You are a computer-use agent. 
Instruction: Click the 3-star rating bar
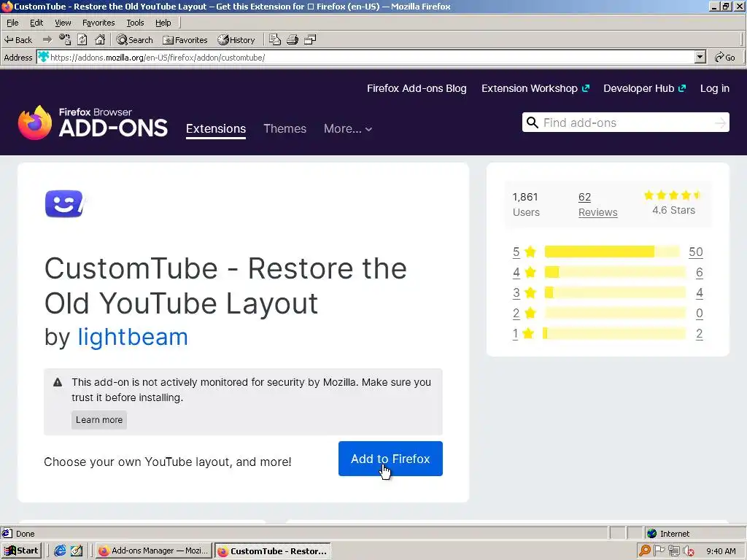[x=614, y=292]
